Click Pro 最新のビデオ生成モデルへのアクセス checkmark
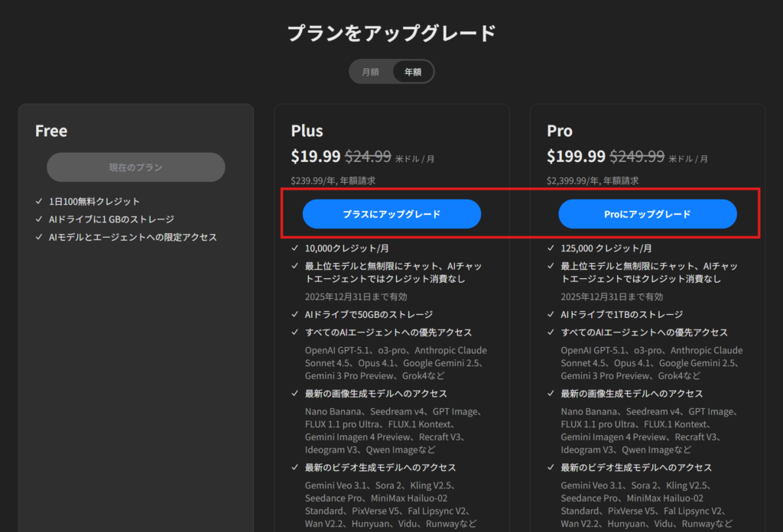Screen dimensions: 783x532 551,468
